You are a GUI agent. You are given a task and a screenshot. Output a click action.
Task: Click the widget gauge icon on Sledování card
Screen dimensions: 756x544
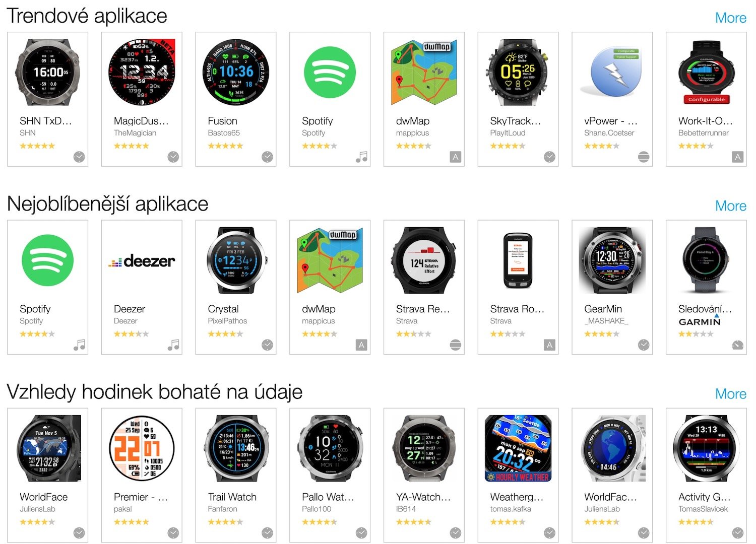738,345
